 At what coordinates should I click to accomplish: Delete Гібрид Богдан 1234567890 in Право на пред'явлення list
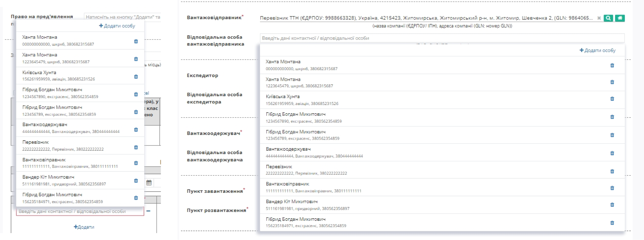136,94
